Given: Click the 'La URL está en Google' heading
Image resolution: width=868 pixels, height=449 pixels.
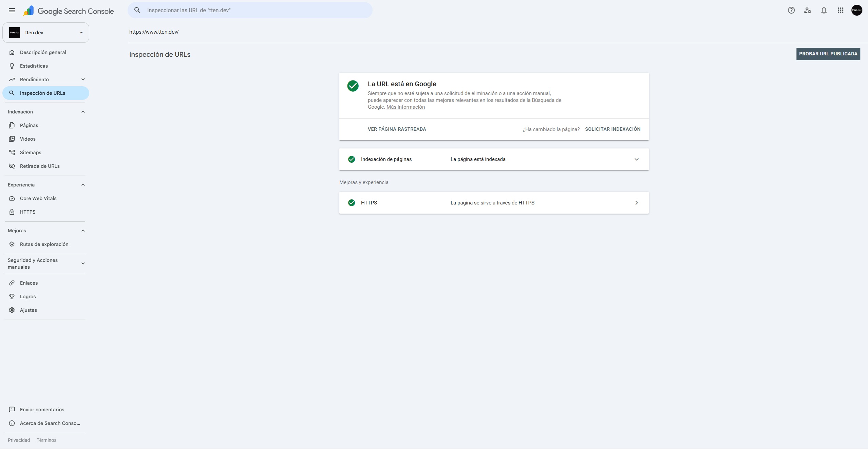Looking at the screenshot, I should pyautogui.click(x=402, y=84).
